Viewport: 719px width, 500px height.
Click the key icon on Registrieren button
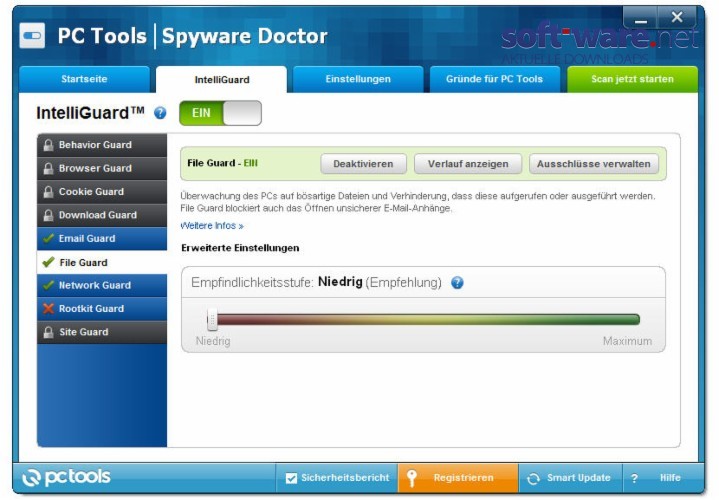tap(411, 478)
